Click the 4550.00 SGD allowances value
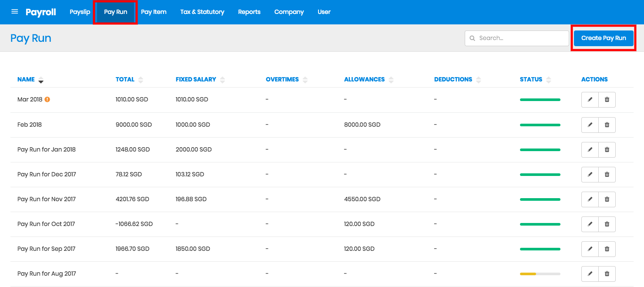 tap(362, 199)
